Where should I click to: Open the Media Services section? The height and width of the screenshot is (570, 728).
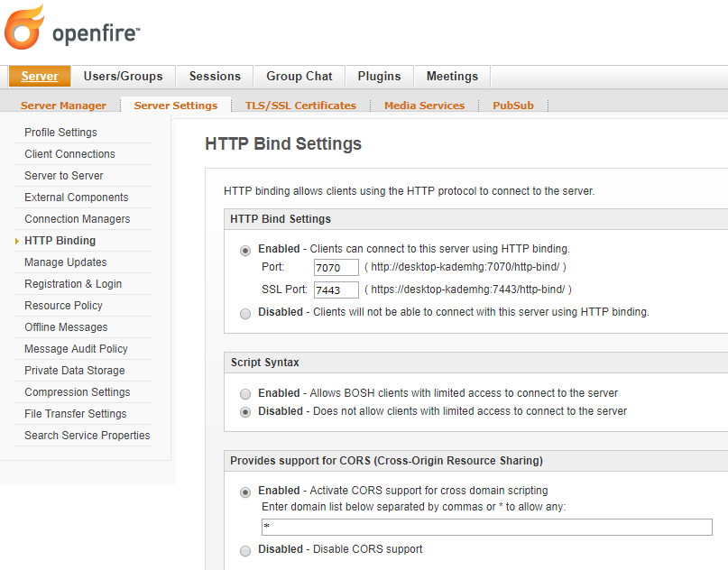(x=424, y=105)
